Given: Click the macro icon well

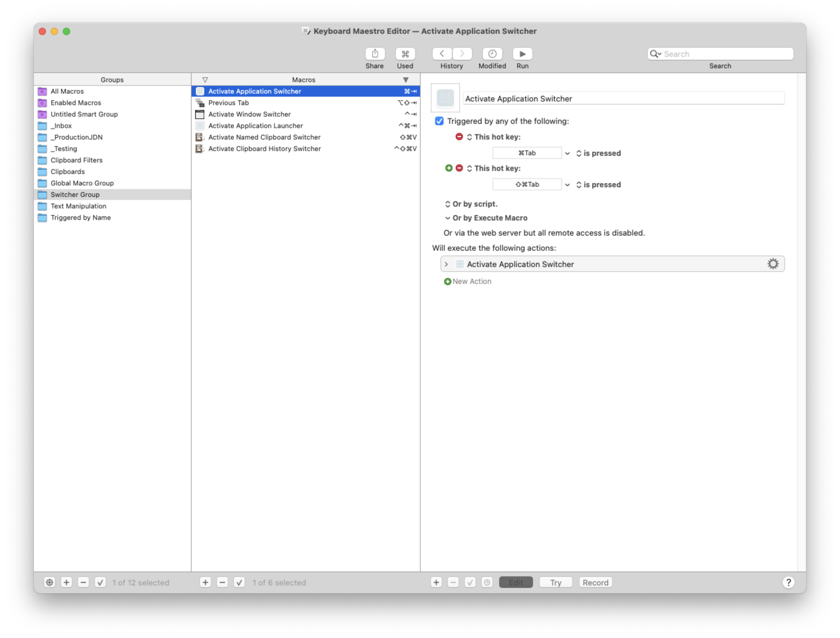Looking at the screenshot, I should (x=445, y=98).
